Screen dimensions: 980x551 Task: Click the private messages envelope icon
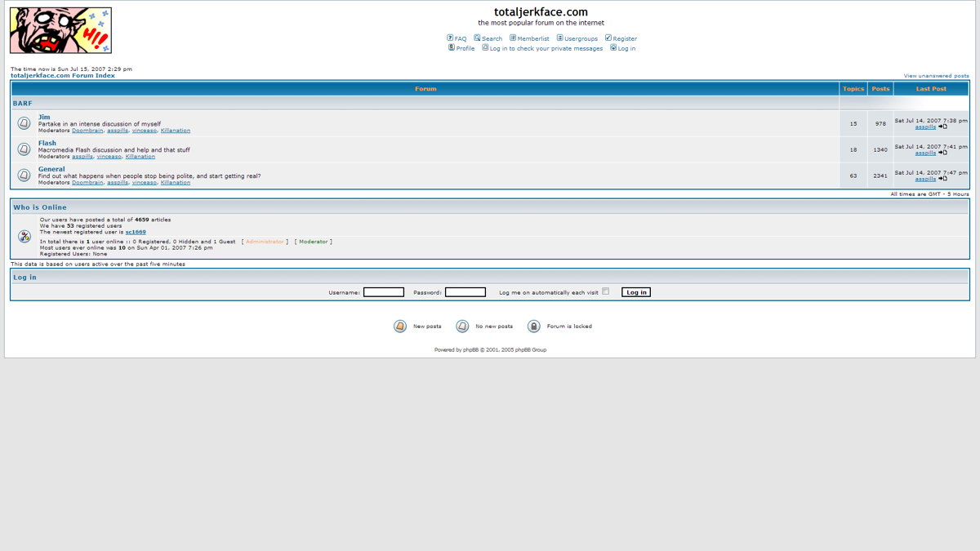coord(485,47)
